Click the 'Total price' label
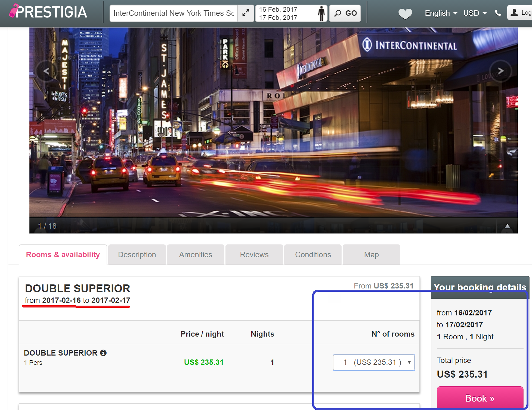Screen dimensions: 532x410 (x=454, y=360)
